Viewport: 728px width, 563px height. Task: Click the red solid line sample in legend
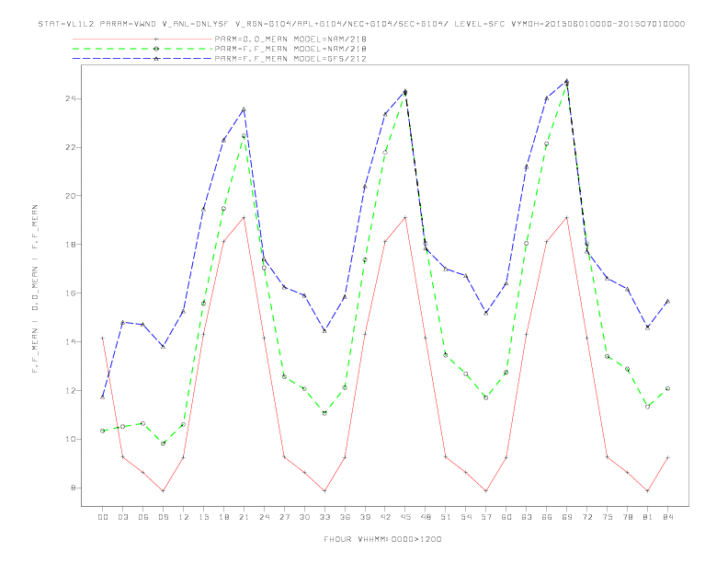(142, 39)
